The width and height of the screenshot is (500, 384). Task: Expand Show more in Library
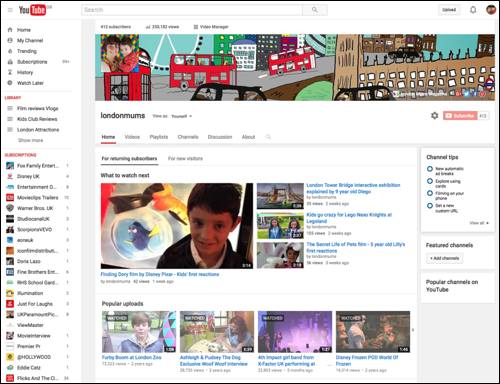(x=30, y=140)
